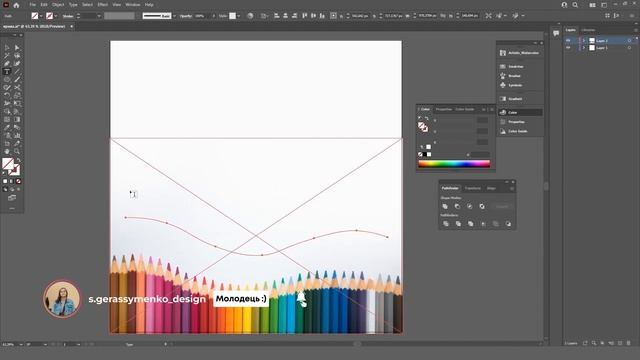640x360 pixels.
Task: Select the Curvature tool
Action: [17, 64]
